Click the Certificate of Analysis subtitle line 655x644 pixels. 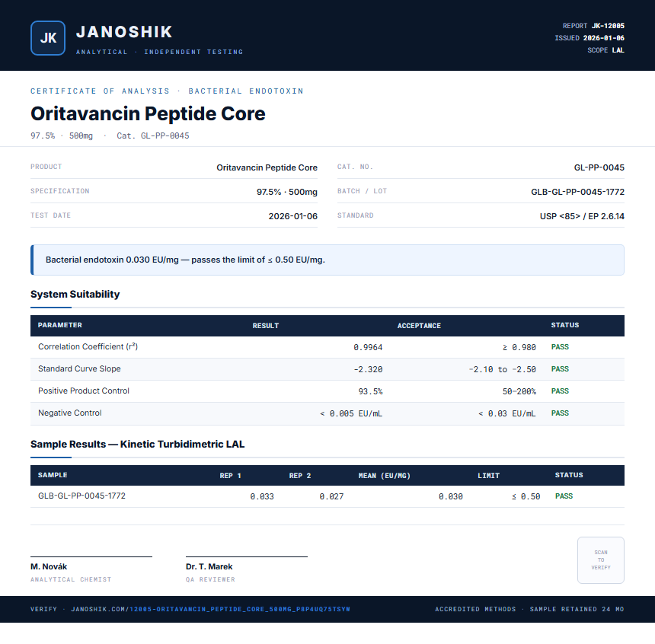(167, 91)
